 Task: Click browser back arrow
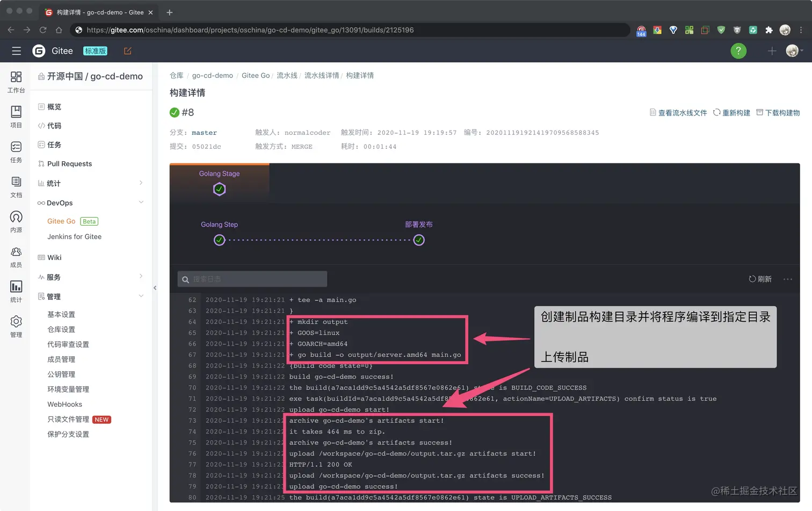[x=11, y=30]
